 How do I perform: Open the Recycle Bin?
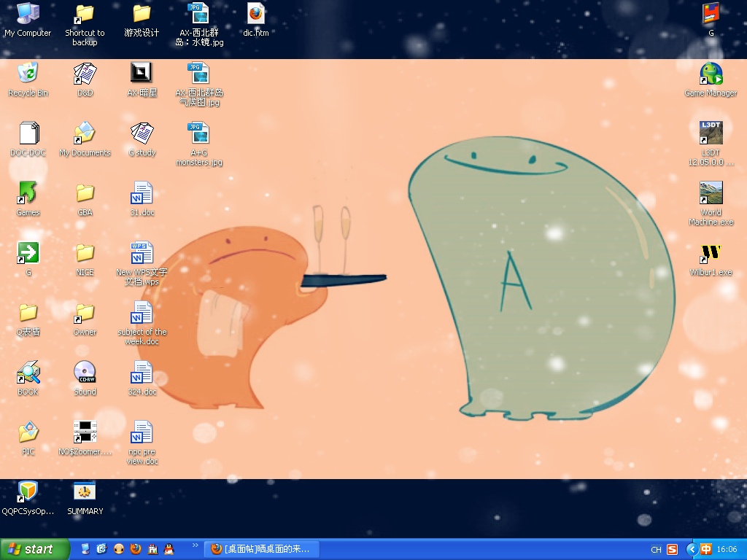click(x=28, y=79)
